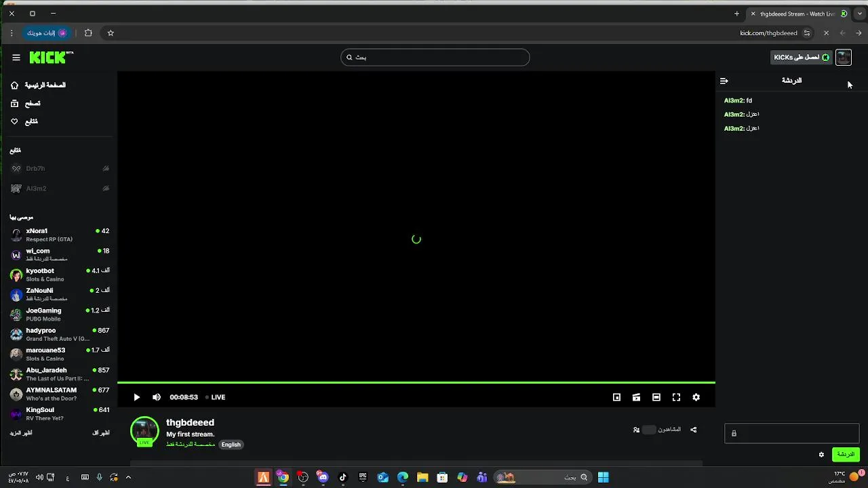The width and height of the screenshot is (868, 488).
Task: Click lock icon in chat input
Action: click(x=734, y=434)
